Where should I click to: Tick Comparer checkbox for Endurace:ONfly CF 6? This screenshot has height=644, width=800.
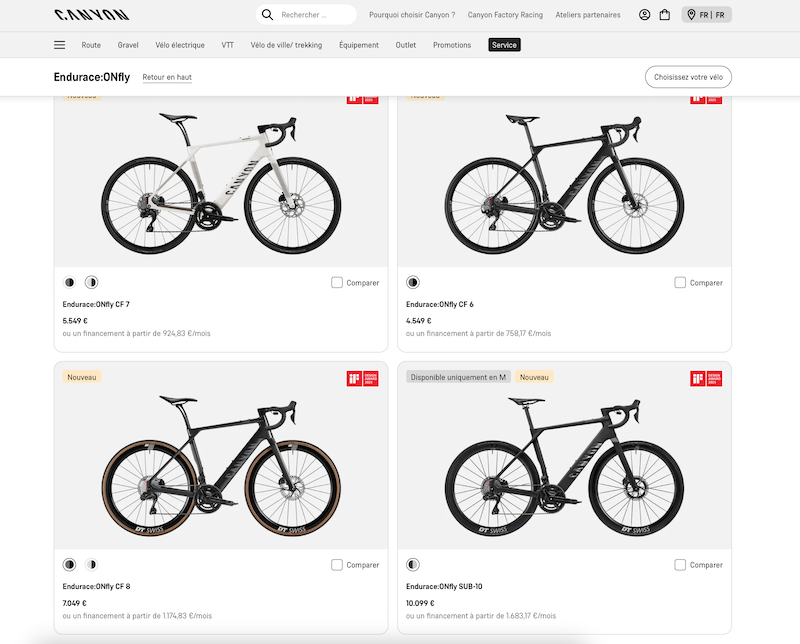click(680, 283)
